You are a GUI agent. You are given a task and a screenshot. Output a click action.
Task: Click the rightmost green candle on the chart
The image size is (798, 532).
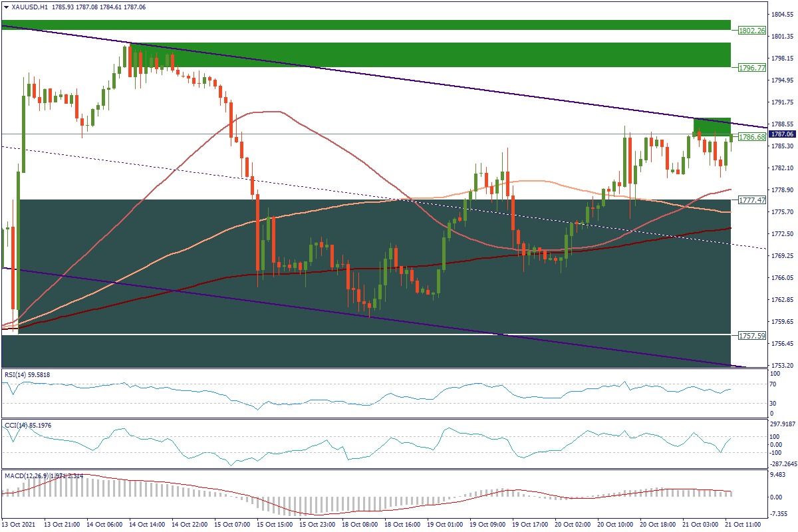click(730, 138)
